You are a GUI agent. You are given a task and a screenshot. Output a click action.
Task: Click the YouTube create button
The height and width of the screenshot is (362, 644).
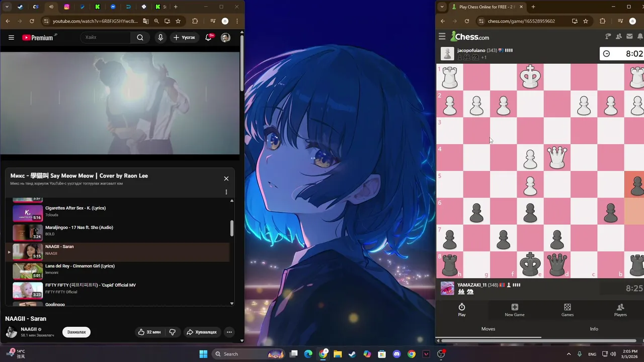(184, 37)
